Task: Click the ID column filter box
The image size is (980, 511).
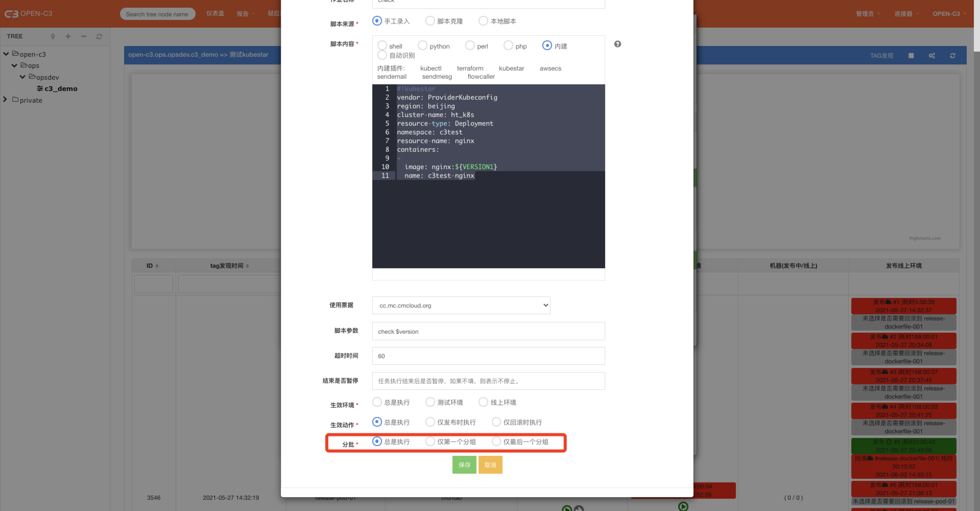Action: [x=154, y=284]
